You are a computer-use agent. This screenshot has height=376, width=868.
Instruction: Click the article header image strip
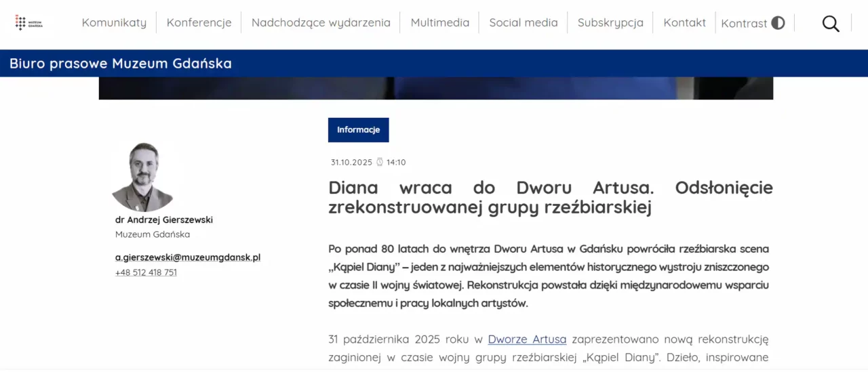point(435,88)
